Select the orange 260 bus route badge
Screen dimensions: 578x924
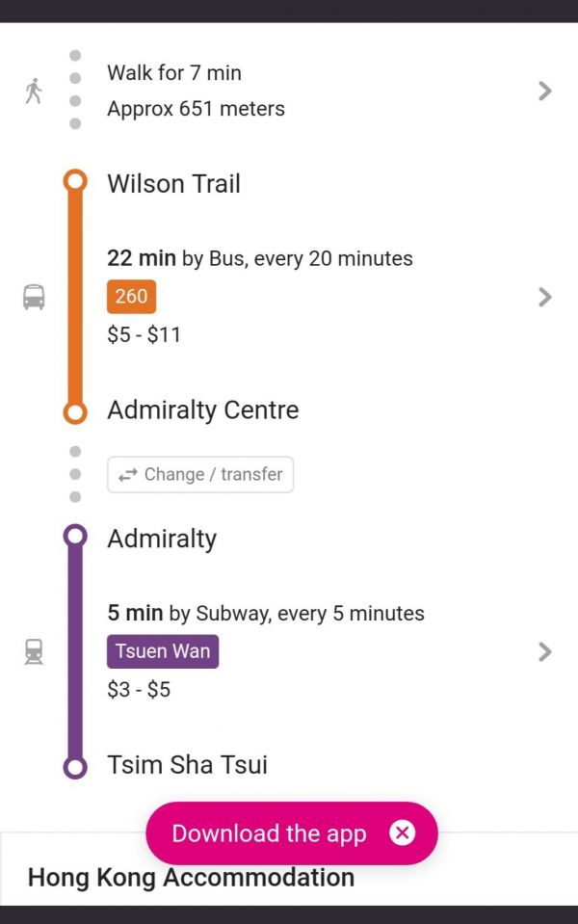[x=131, y=297]
